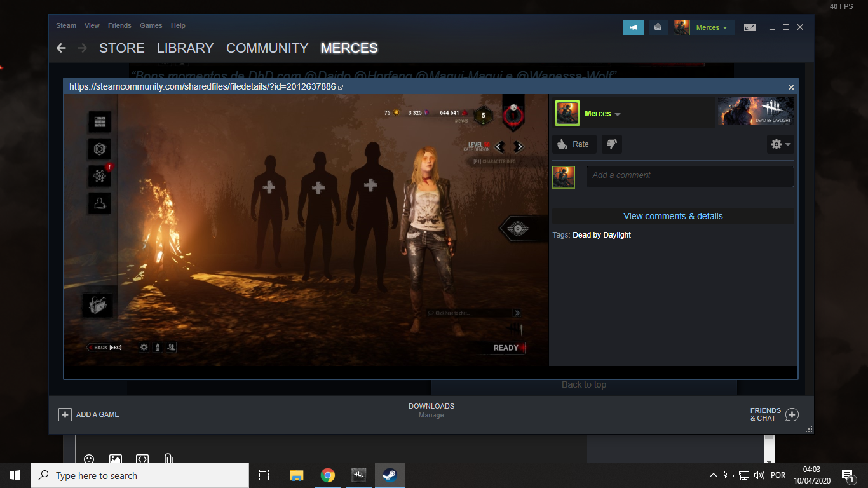Open link externally via URL icon
The height and width of the screenshot is (488, 868).
(341, 87)
